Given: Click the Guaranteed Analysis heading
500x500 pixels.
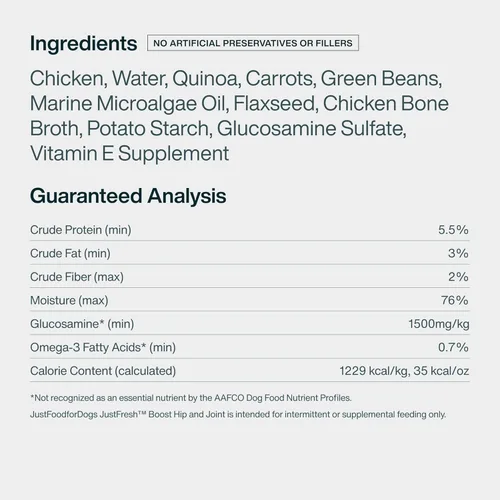Looking at the screenshot, I should [x=128, y=196].
